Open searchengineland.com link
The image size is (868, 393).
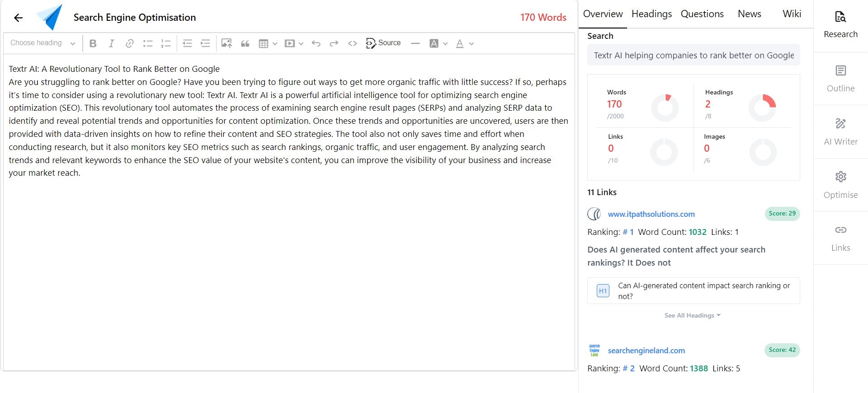tap(646, 351)
